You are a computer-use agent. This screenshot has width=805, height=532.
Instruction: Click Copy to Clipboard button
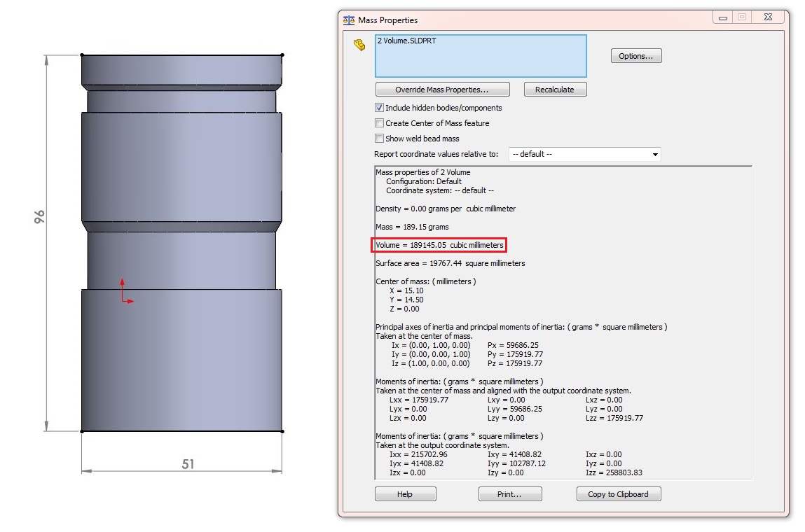619,494
